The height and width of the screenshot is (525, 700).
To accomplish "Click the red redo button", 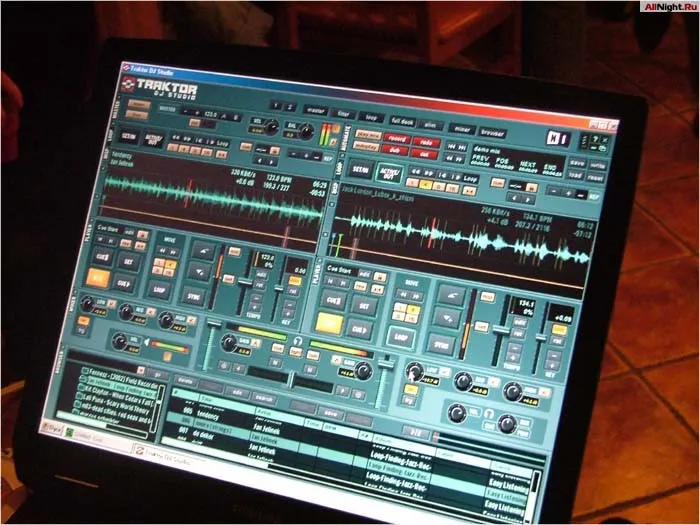I will 425,142.
